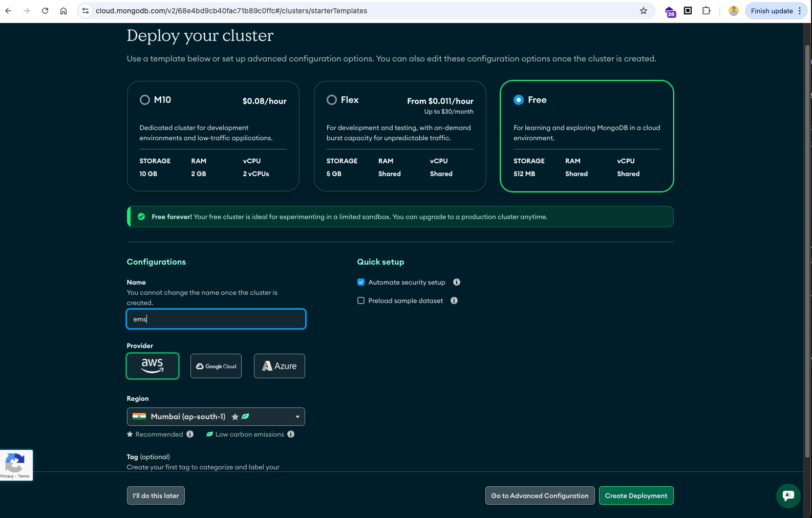This screenshot has height=518, width=812.
Task: Click the Up to $30/month text
Action: [x=449, y=112]
